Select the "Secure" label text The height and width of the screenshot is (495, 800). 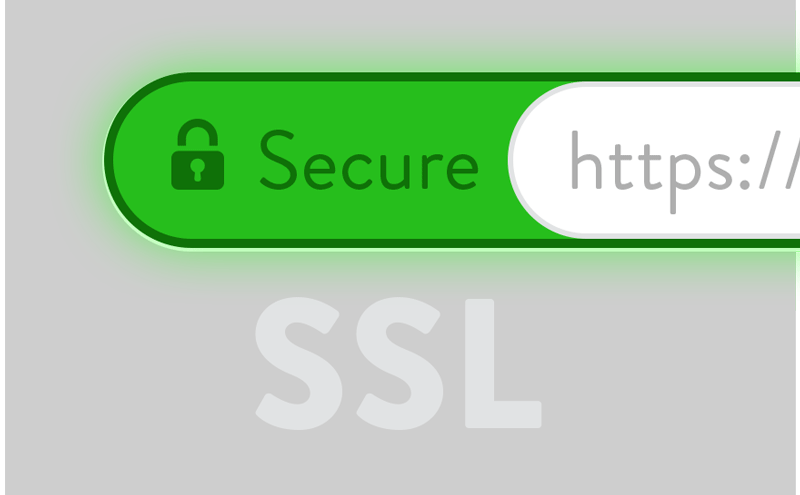[369, 160]
